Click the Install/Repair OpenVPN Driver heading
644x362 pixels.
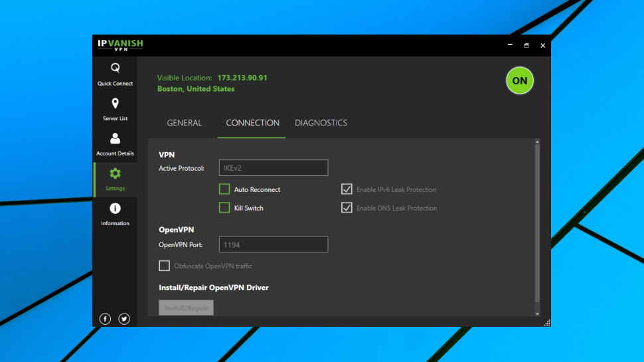(x=214, y=288)
